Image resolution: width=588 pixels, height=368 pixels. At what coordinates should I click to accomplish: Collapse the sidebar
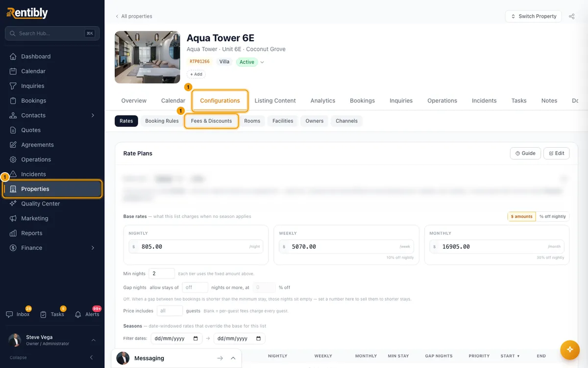click(x=52, y=358)
